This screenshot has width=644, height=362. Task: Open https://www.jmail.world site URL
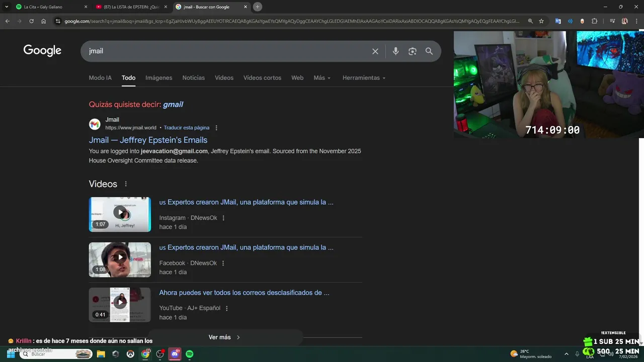pyautogui.click(x=131, y=128)
